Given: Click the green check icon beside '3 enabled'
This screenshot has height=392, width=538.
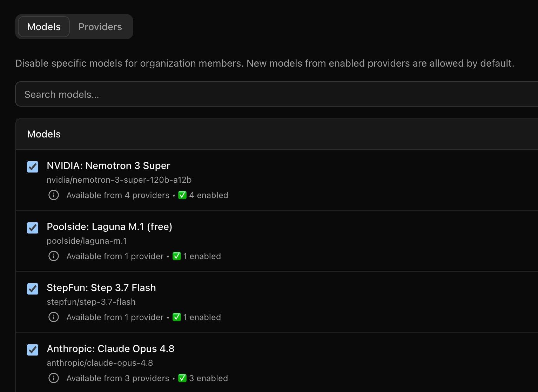Looking at the screenshot, I should point(182,378).
